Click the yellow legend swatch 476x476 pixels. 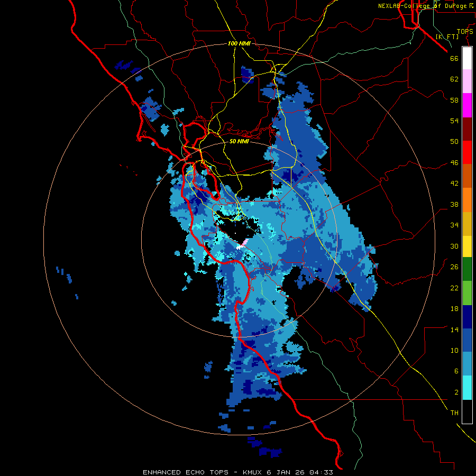point(467,246)
